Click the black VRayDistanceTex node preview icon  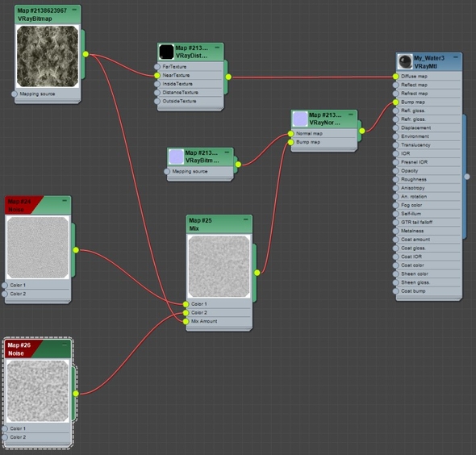[166, 52]
